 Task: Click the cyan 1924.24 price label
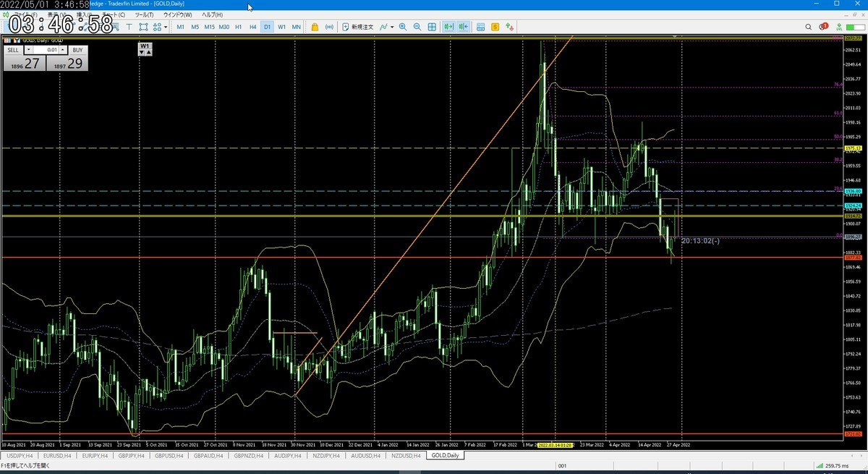(x=854, y=206)
